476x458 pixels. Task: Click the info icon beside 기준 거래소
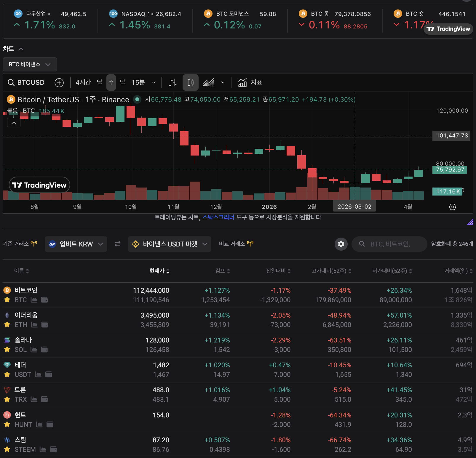tap(34, 244)
